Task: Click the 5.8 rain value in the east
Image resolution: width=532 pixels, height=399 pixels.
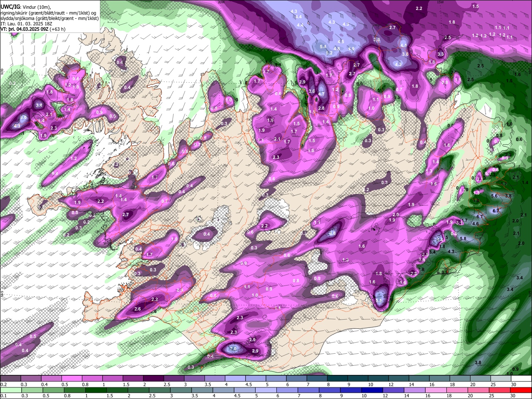Action: [463, 239]
